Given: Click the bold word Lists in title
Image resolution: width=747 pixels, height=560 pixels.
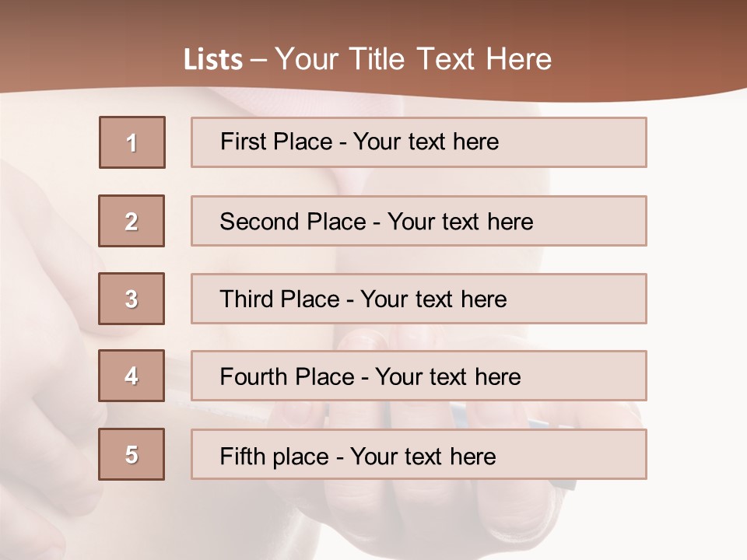Looking at the screenshot, I should pos(213,60).
